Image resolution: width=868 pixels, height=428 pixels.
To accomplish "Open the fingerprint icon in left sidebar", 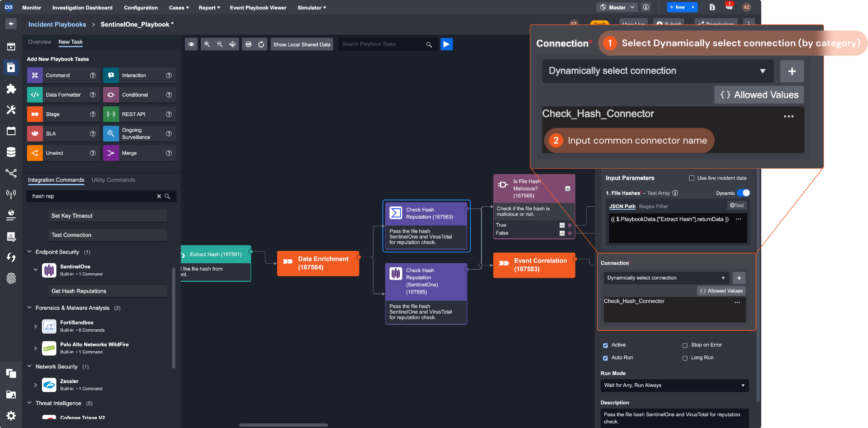I will (x=11, y=278).
